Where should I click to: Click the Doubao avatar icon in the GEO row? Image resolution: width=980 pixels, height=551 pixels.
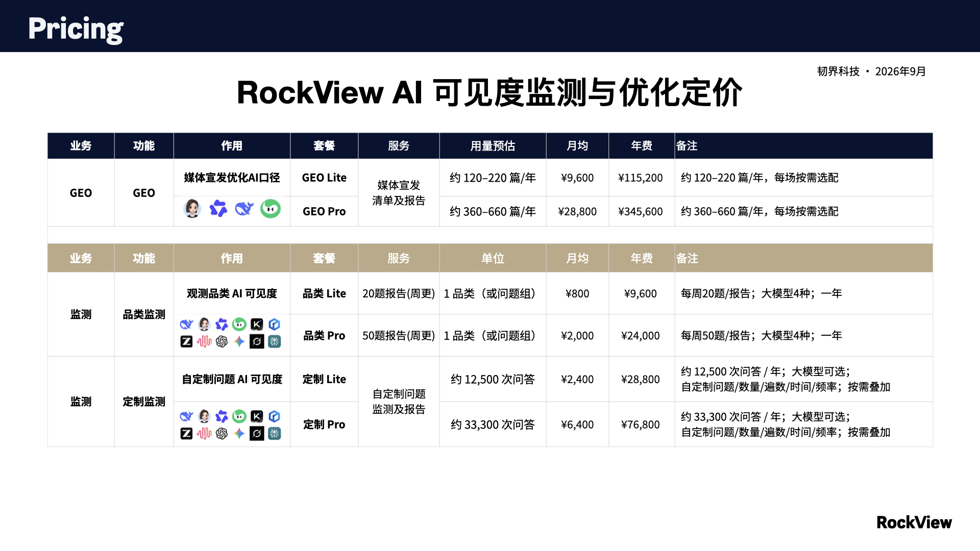click(x=192, y=209)
